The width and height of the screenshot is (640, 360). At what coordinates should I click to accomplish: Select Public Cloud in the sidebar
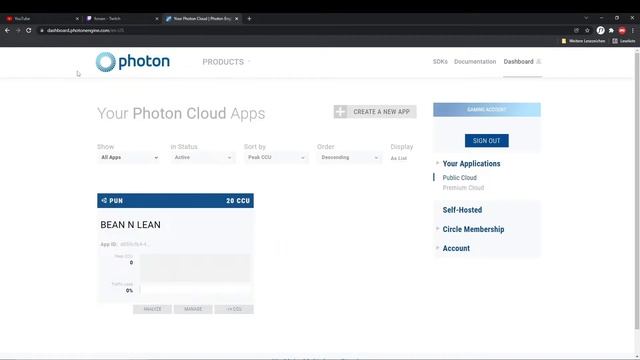click(x=460, y=178)
